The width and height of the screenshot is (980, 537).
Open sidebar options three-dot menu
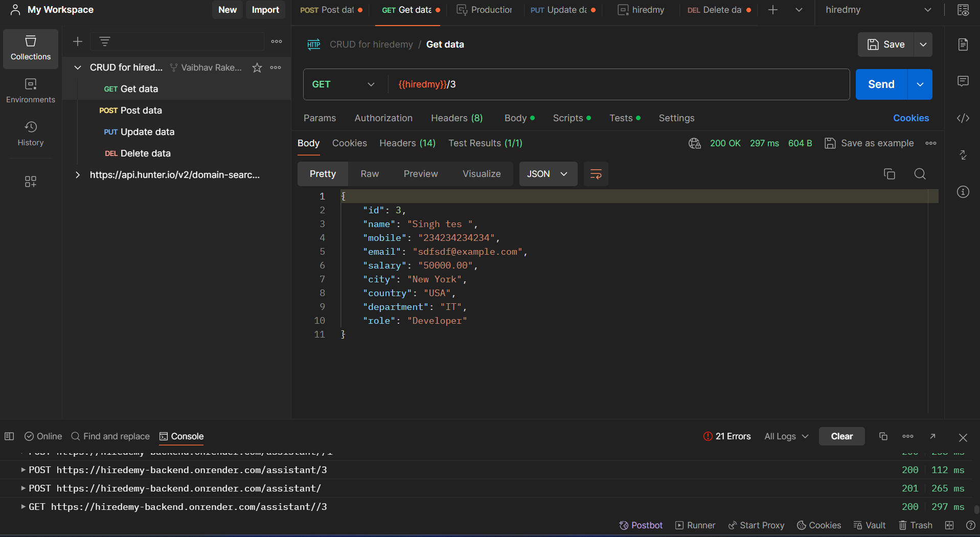point(277,41)
